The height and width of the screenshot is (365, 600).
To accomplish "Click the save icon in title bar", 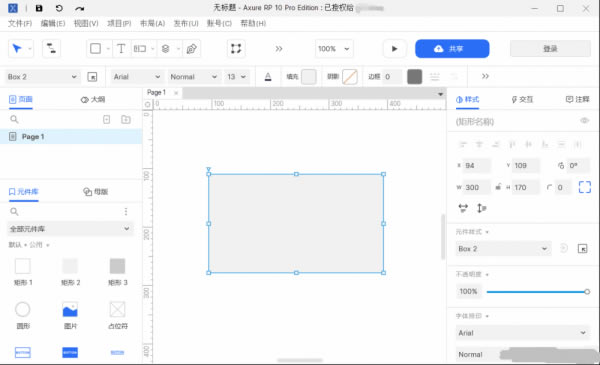I will point(39,8).
